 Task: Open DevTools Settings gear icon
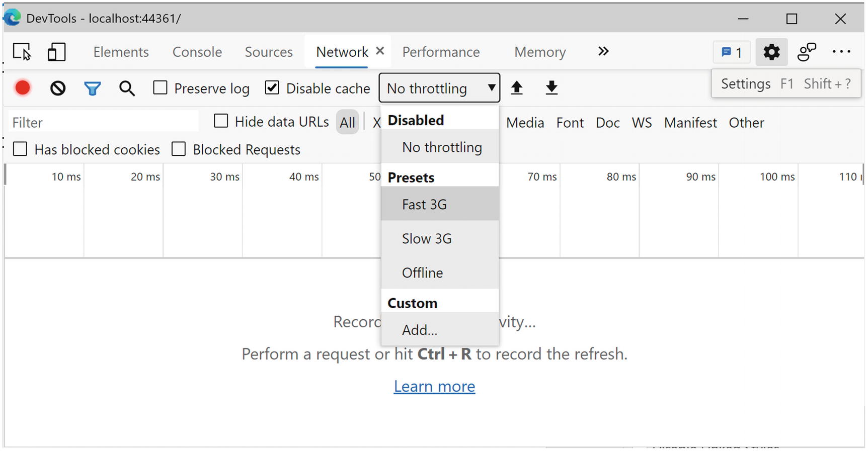(771, 52)
